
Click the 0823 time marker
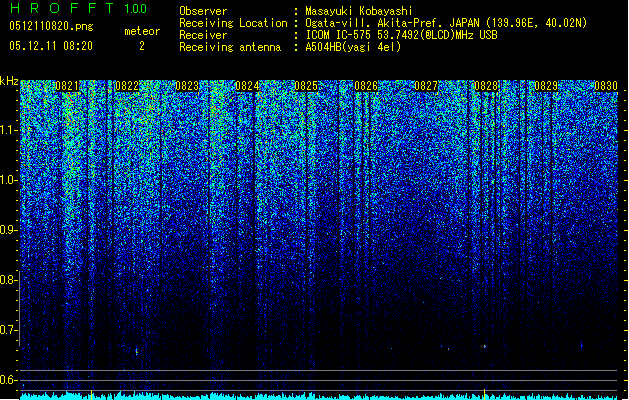pyautogui.click(x=187, y=86)
